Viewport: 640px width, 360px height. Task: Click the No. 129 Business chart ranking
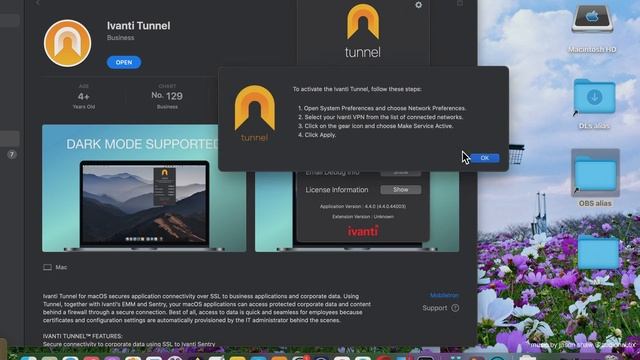point(167,97)
